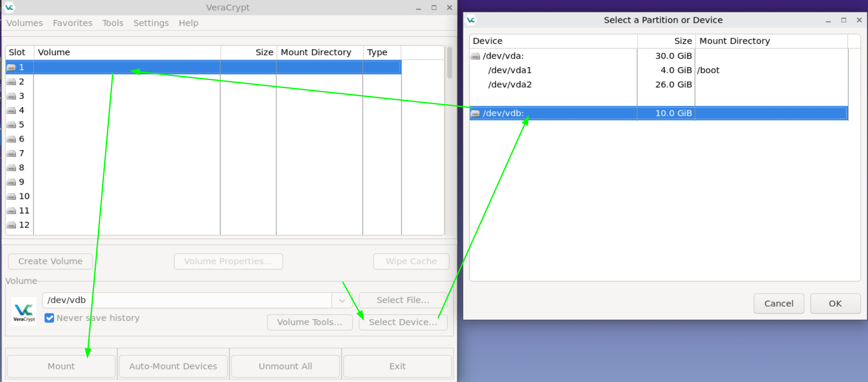Toggle Never save history checkbox

click(49, 318)
